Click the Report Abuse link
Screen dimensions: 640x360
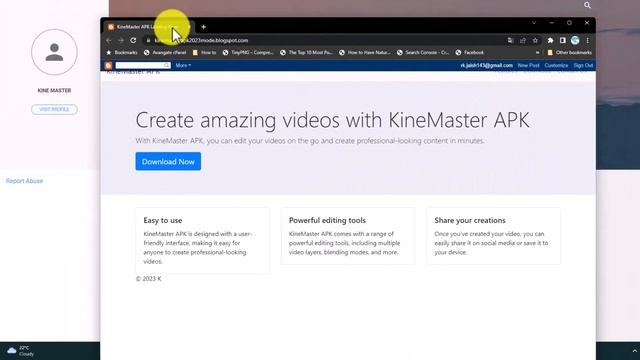24,181
